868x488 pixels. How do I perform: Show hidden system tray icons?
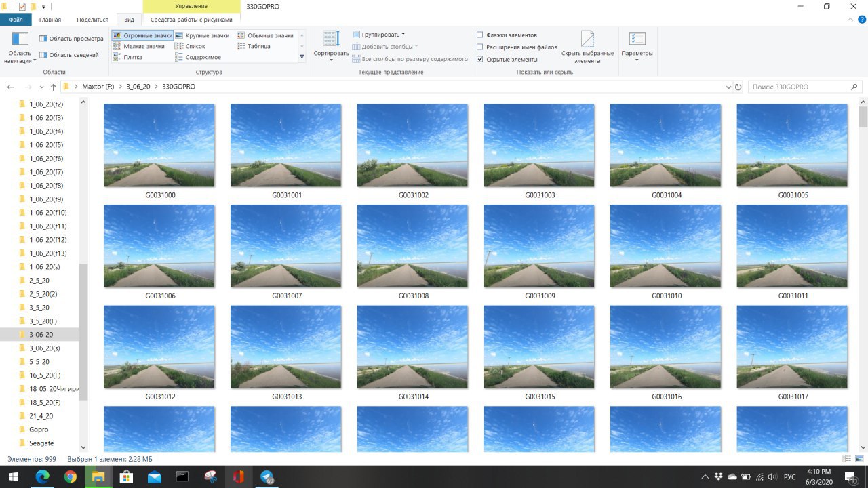coord(705,477)
